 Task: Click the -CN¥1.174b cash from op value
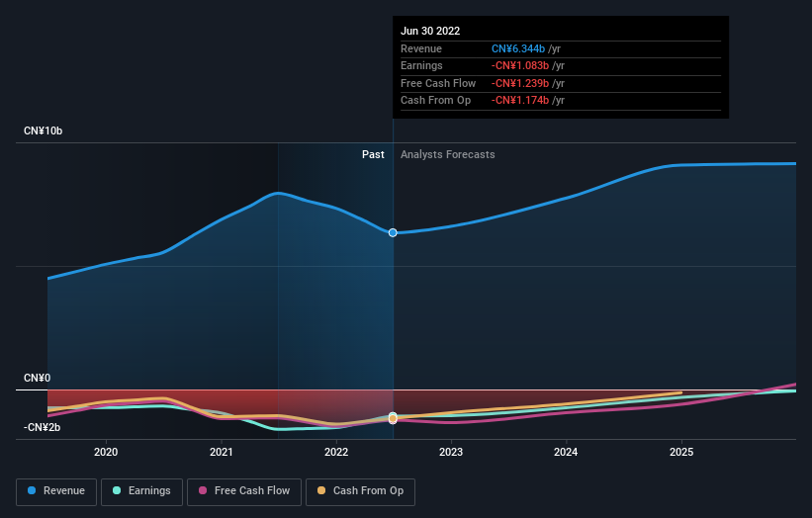(520, 101)
